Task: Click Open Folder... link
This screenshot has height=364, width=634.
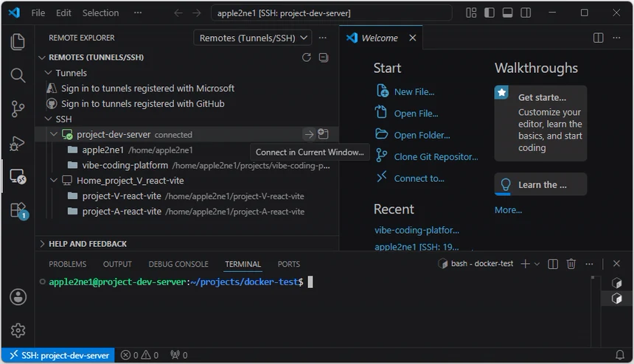Action: click(422, 136)
